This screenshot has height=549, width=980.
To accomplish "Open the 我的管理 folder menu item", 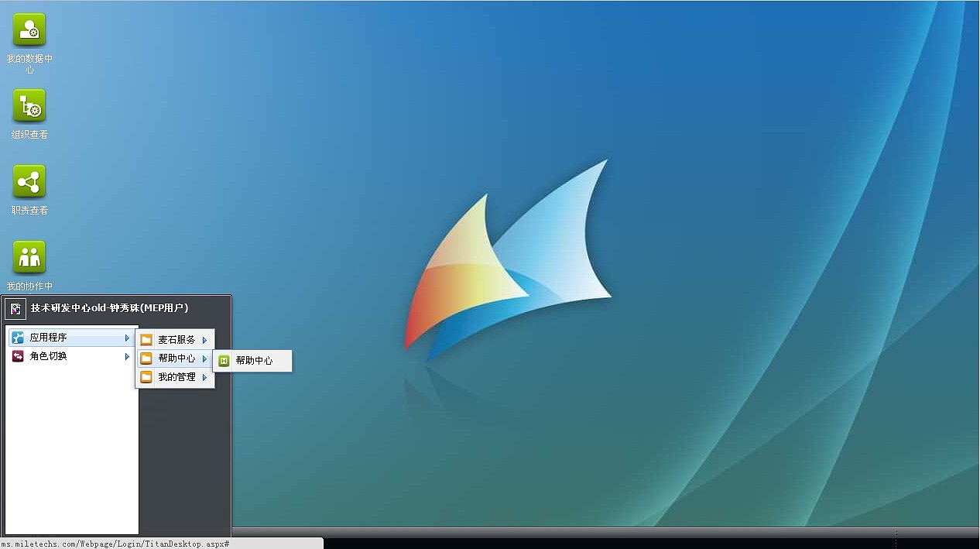I will [x=175, y=377].
